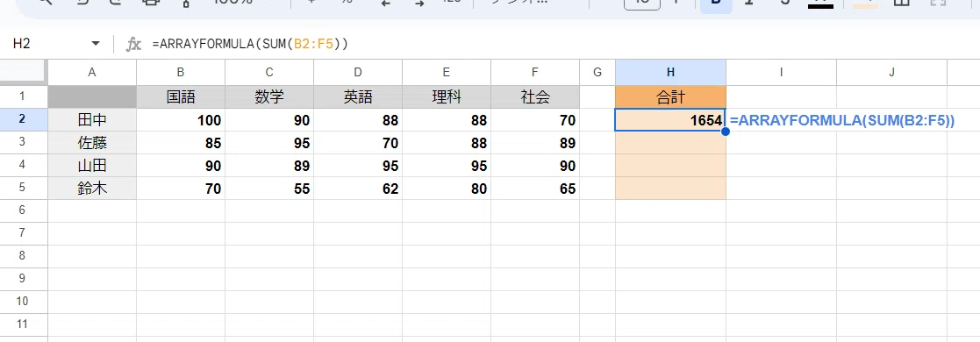Select row 4 header

(24, 166)
